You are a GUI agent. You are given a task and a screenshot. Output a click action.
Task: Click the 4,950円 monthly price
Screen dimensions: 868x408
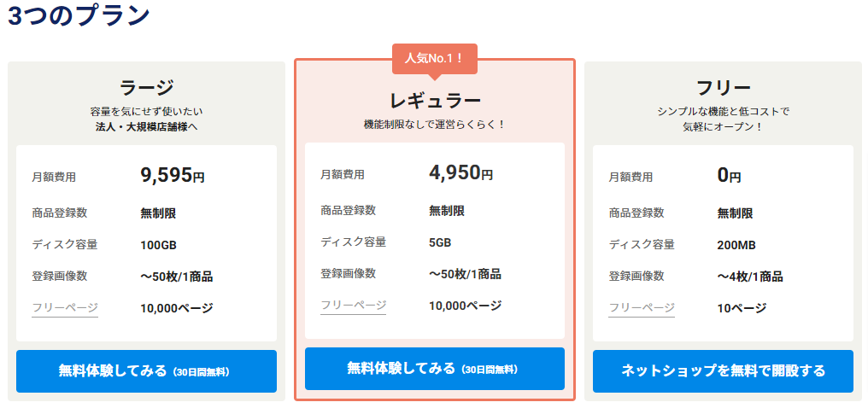(460, 173)
